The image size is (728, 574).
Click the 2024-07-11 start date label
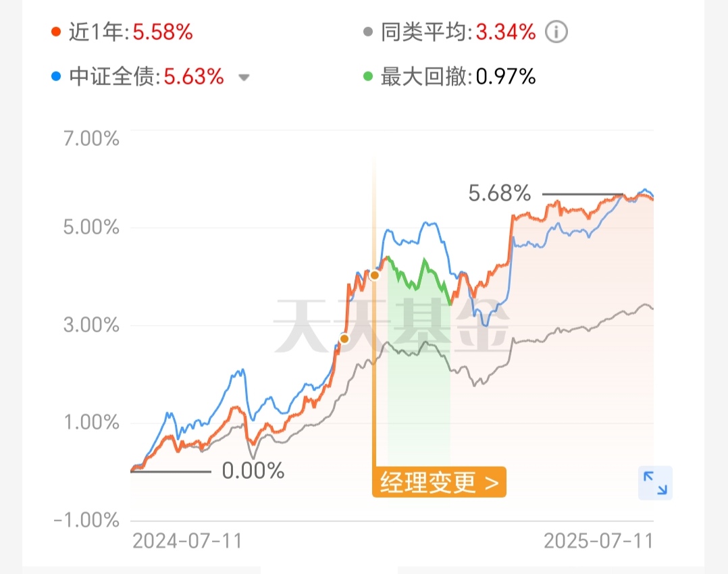coord(188,541)
